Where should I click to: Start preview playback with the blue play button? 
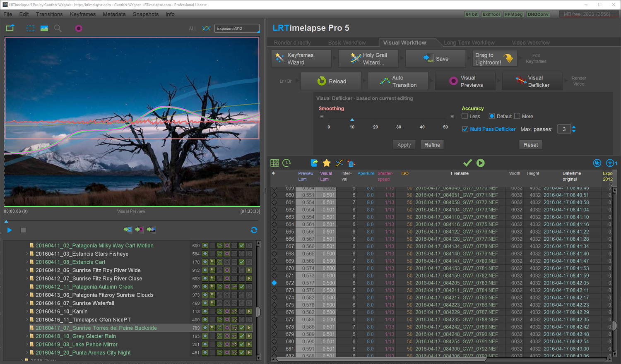[x=10, y=230]
